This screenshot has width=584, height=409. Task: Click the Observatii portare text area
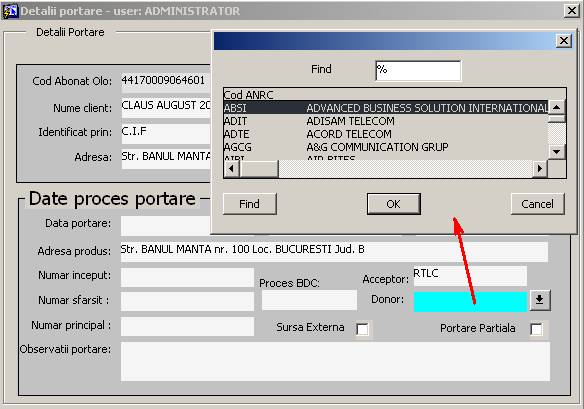tap(335, 362)
